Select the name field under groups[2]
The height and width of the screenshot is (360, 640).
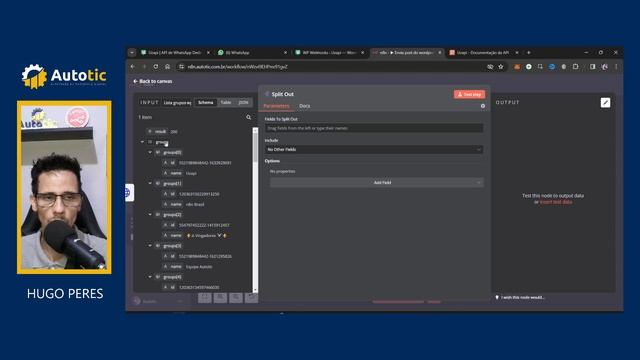(x=173, y=236)
